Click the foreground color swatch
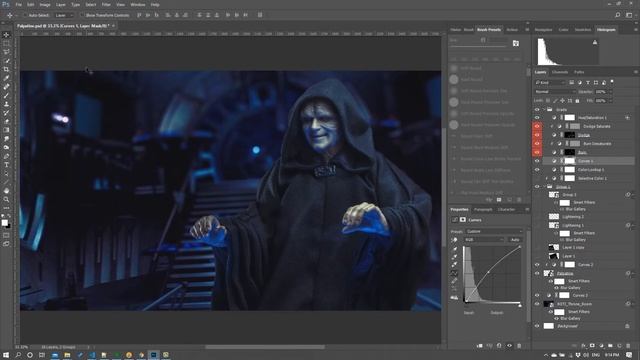The width and height of the screenshot is (640, 360). 4,222
